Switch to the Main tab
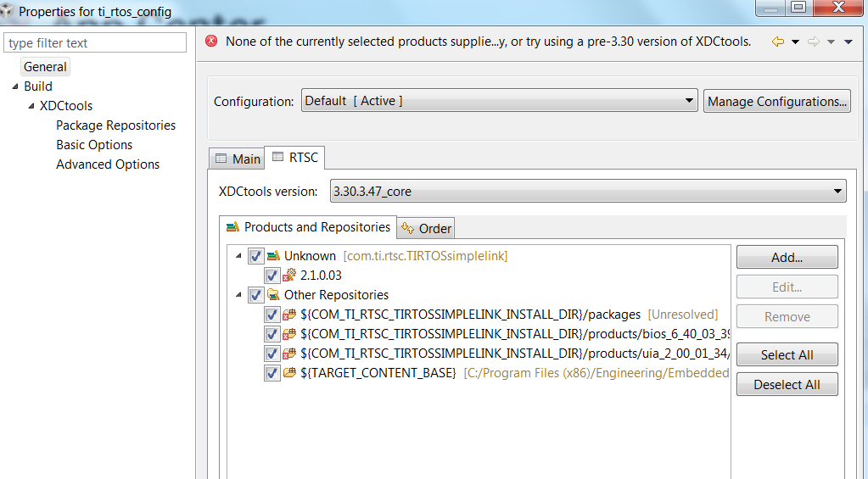868x479 pixels. click(x=238, y=159)
